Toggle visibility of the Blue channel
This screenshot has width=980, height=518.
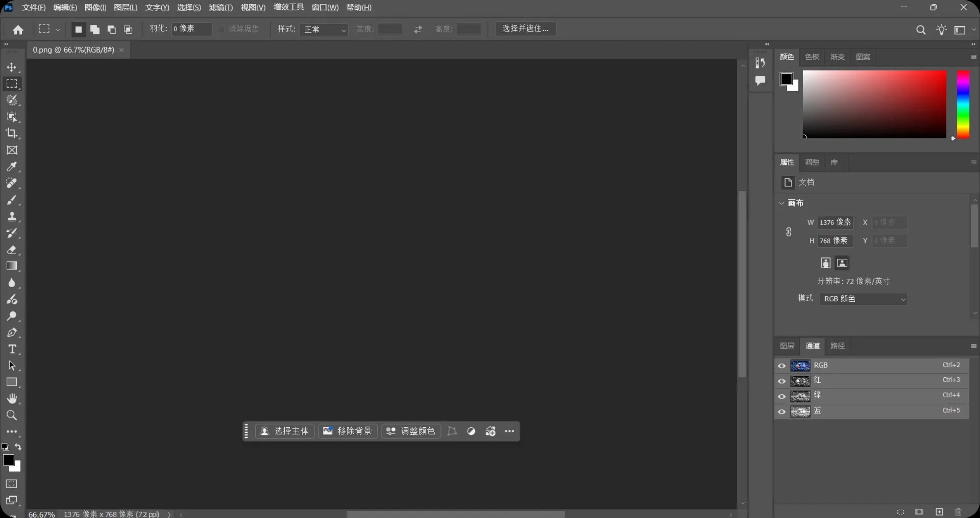tap(781, 412)
